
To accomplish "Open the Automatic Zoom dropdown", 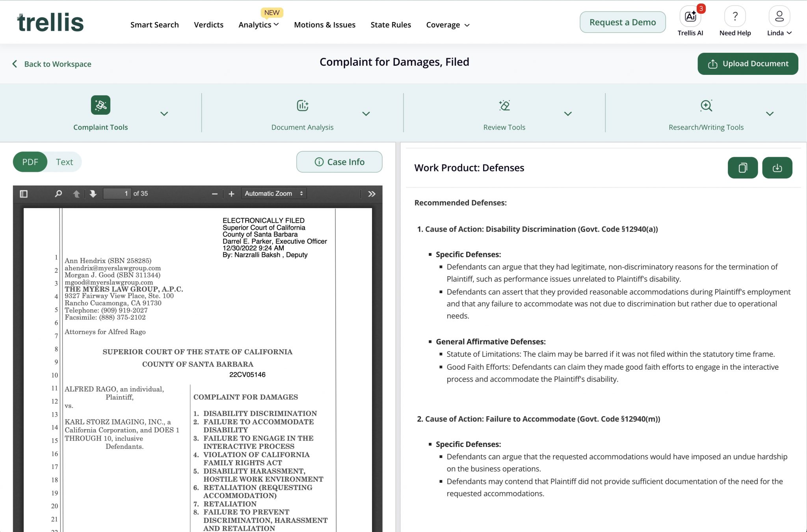I will (274, 193).
